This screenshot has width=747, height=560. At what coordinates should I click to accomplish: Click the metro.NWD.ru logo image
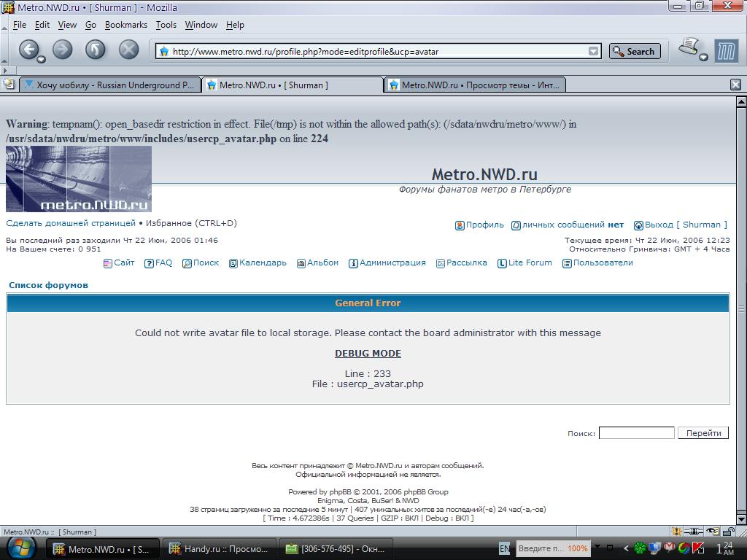click(79, 179)
